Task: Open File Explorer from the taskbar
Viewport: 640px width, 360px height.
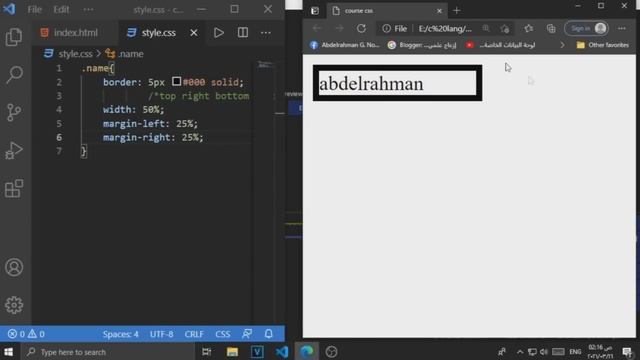Action: (x=232, y=352)
